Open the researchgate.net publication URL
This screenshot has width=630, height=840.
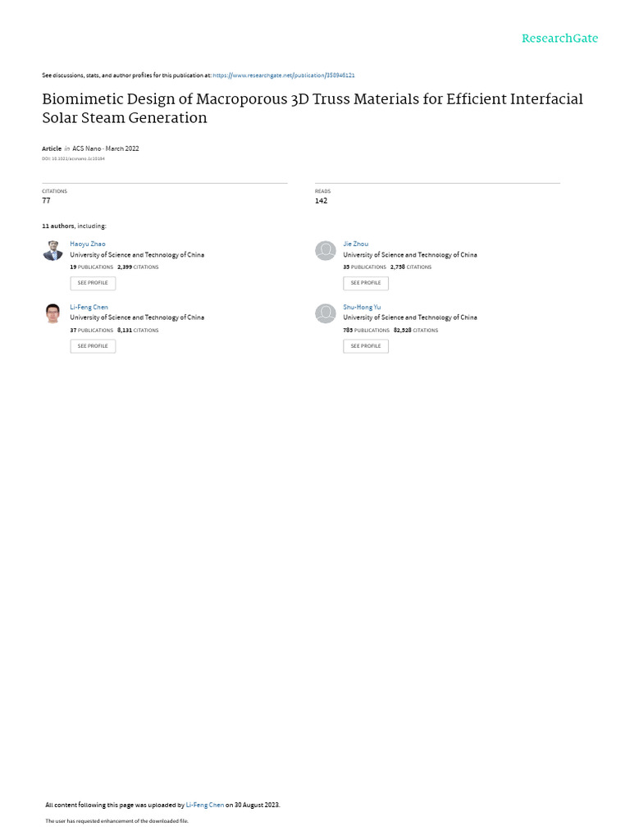coord(284,75)
